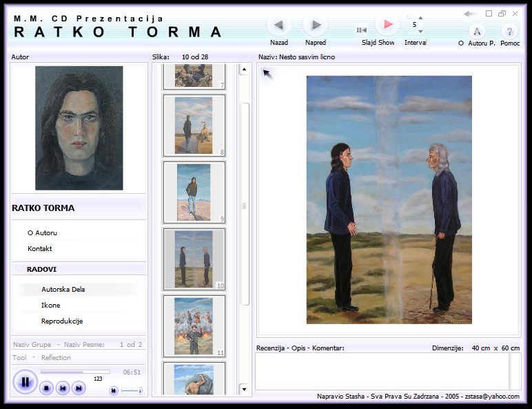The height and width of the screenshot is (409, 532).
Task: Close the presentation window
Action: tap(515, 14)
